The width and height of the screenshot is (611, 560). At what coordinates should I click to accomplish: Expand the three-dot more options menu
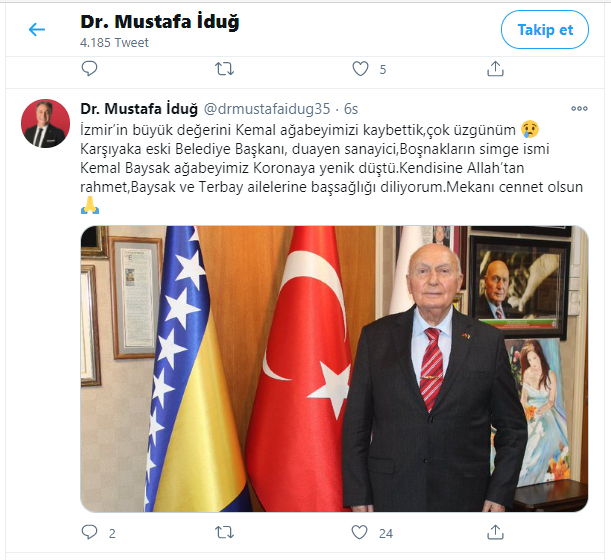pyautogui.click(x=579, y=109)
